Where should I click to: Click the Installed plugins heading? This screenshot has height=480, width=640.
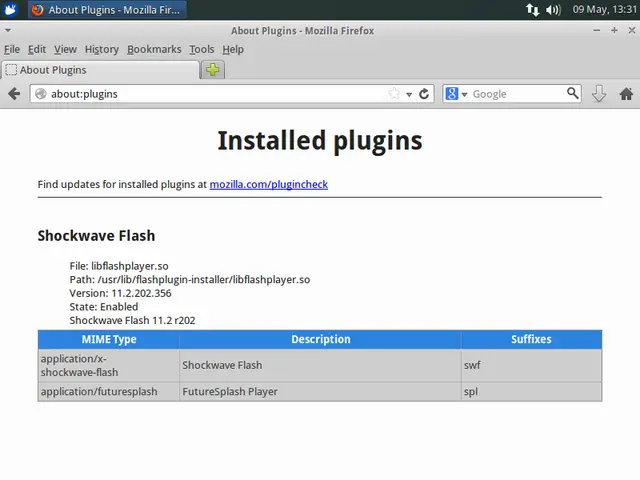[320, 141]
